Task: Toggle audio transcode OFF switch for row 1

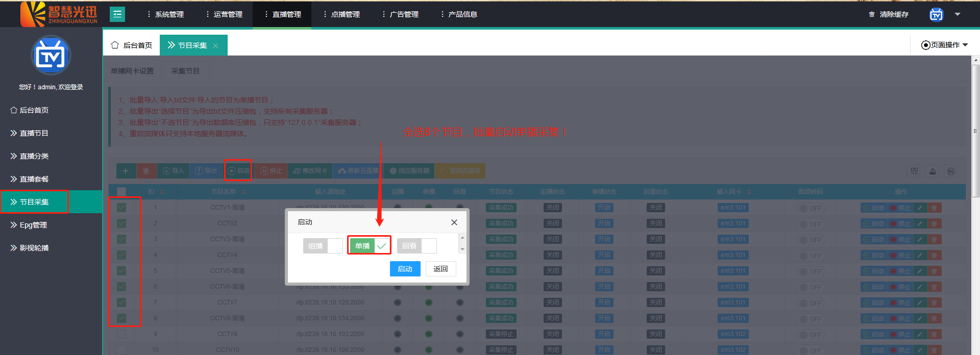Action: tap(810, 208)
